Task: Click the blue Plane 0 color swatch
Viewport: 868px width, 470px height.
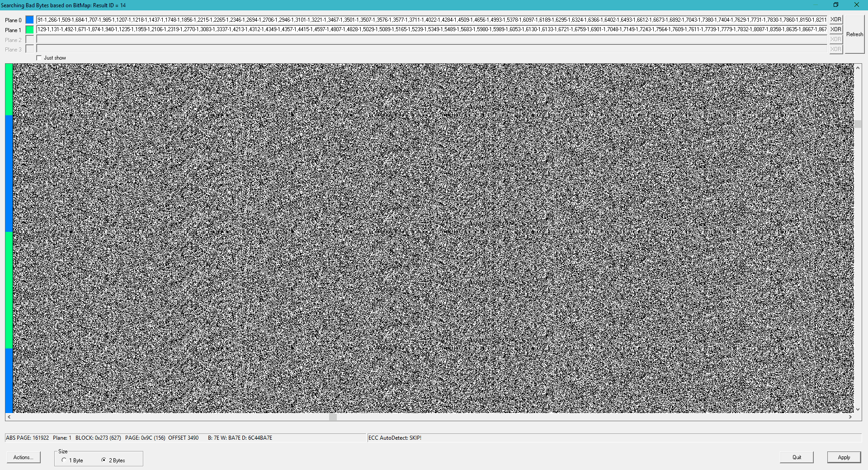Action: coord(29,20)
